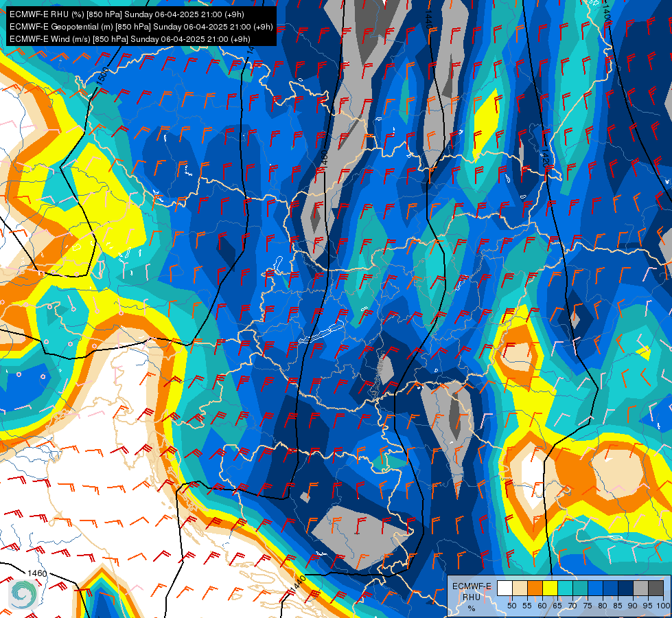This screenshot has width=672, height=618.
Task: Click the light gray 90-95 legend swatch
Action: (640, 588)
